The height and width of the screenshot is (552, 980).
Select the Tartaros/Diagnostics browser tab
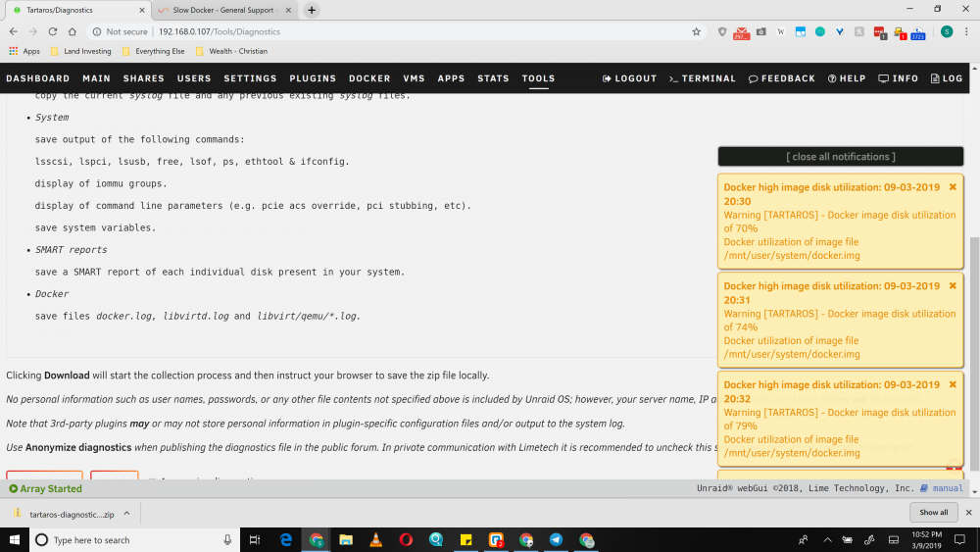coord(77,10)
